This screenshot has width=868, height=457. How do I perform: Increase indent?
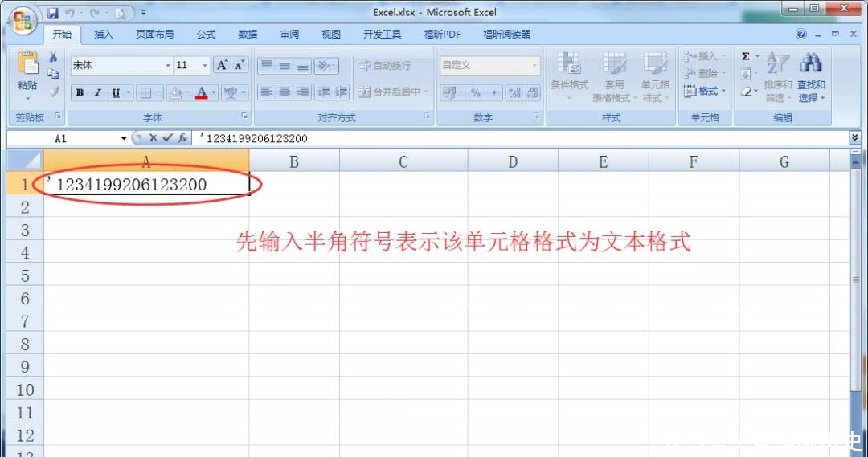341,92
